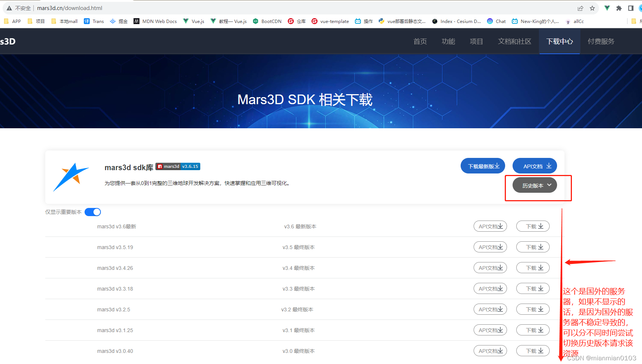Screen dimensions: 642x364
Task: Open the MDN Web Docs bookmark
Action: 155,21
